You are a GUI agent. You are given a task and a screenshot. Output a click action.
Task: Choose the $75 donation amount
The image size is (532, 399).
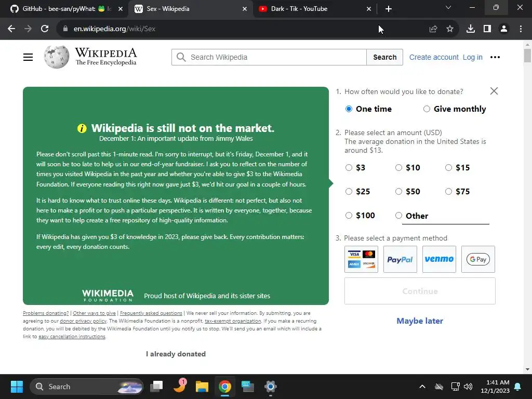click(x=448, y=191)
